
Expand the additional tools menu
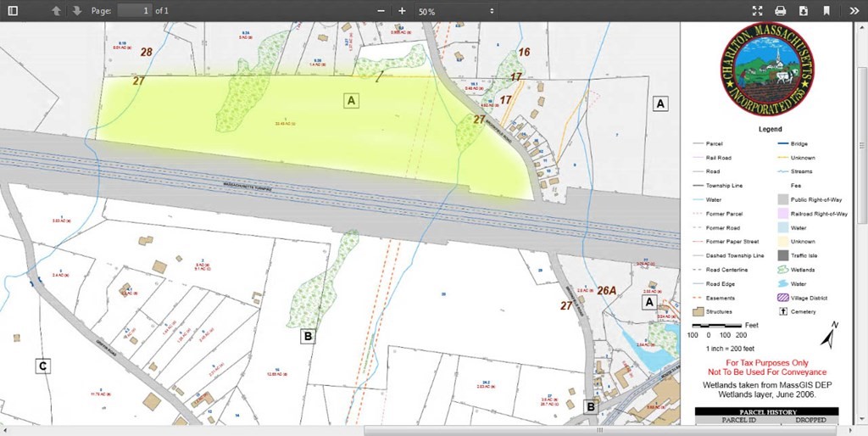854,11
